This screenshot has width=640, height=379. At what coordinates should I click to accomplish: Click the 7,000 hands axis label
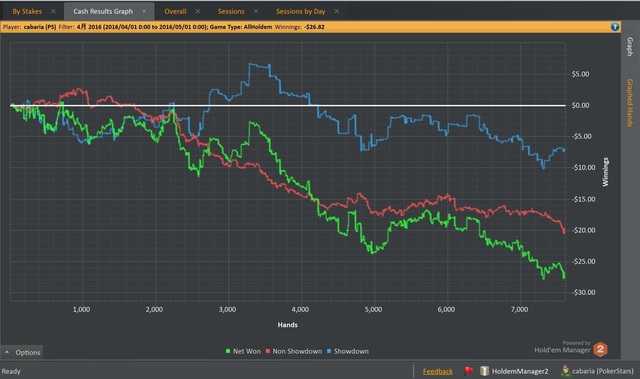(520, 310)
